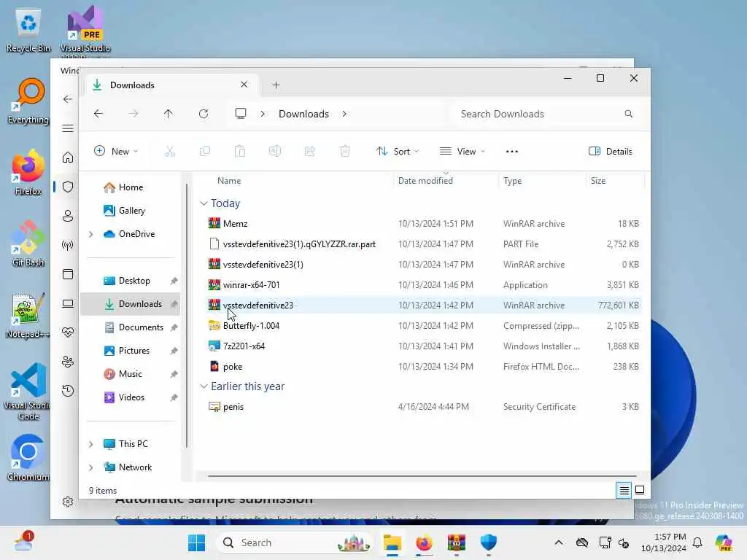This screenshot has width=747, height=560.
Task: Click the horizontal scrollbar in file list
Action: pos(422,475)
